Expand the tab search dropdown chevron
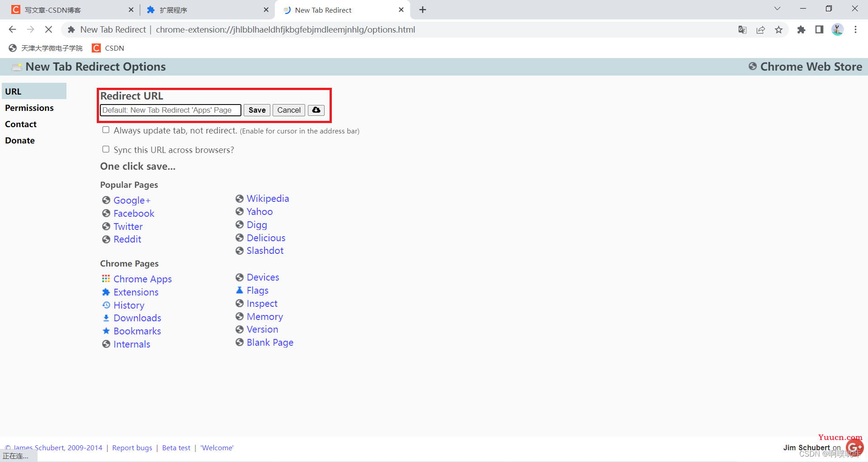 tap(777, 9)
